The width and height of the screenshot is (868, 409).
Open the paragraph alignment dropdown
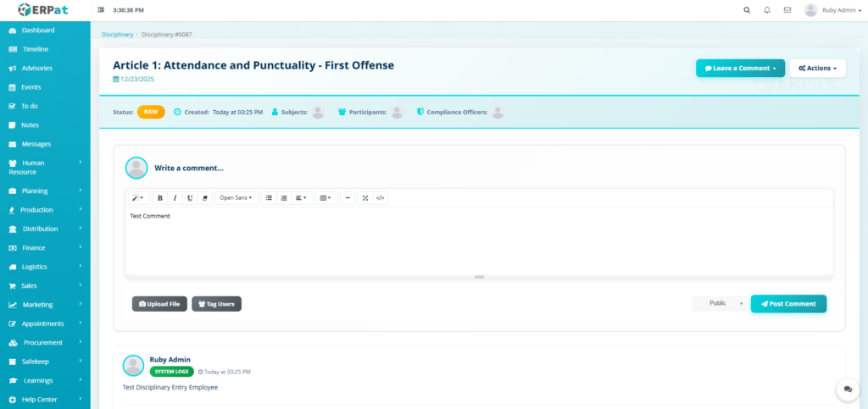click(302, 198)
